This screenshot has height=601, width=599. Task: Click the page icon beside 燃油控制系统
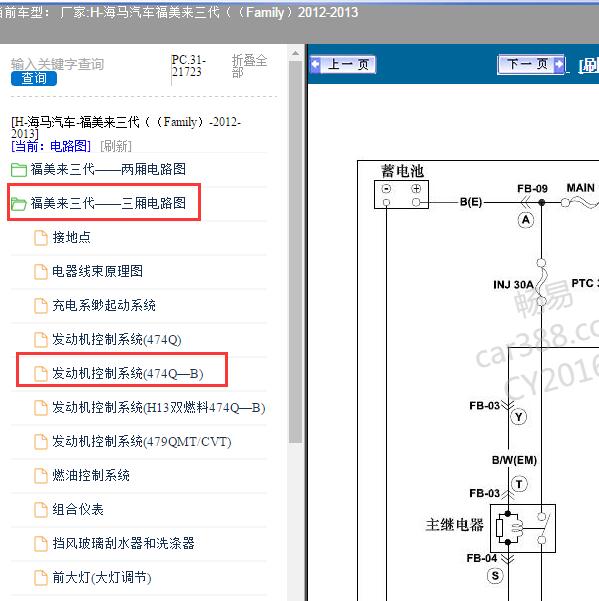(x=41, y=476)
